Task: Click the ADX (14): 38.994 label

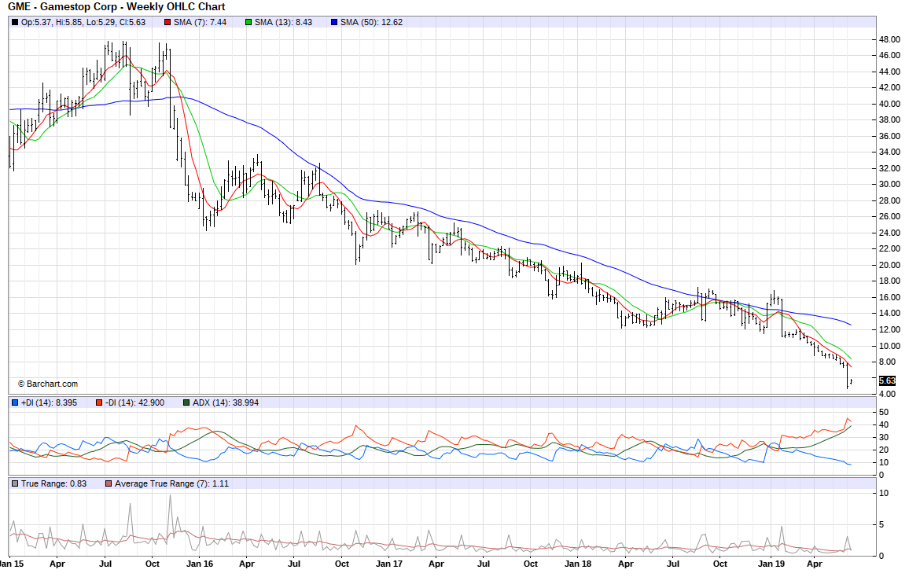Action: pyautogui.click(x=226, y=402)
